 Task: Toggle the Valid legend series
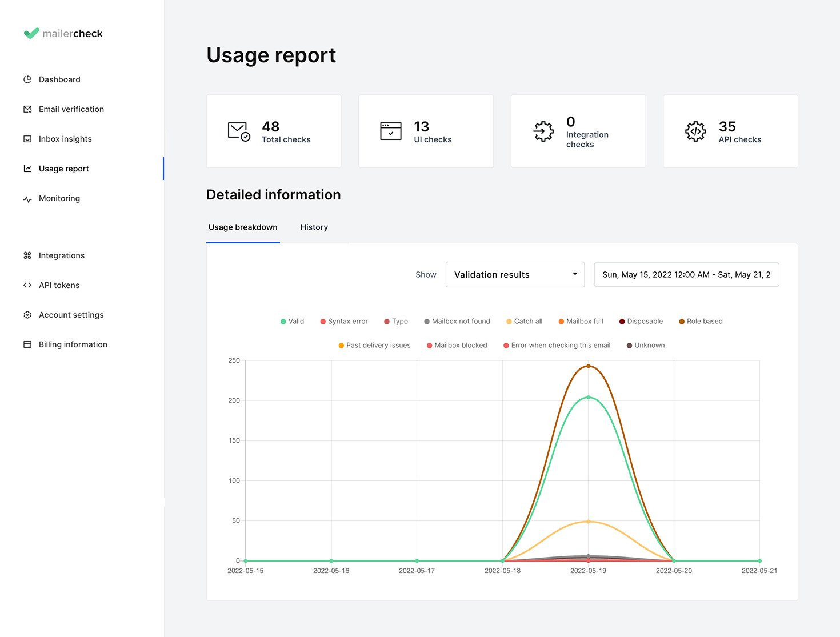point(292,322)
